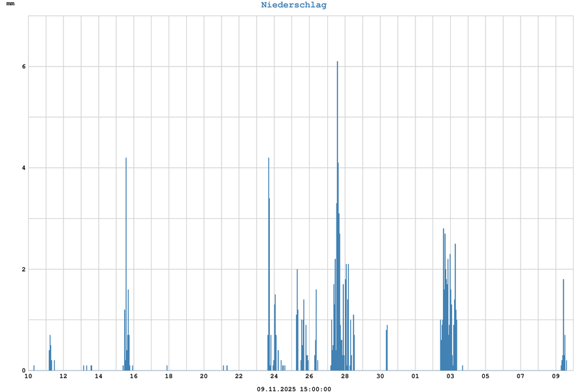Select the x-axis date label 10
The image size is (588, 392).
(28, 376)
